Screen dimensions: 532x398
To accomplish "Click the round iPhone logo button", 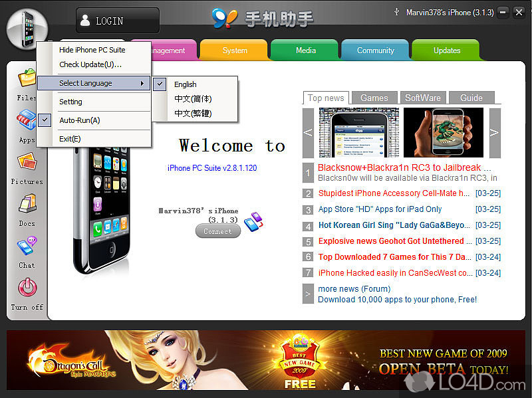I will 27,29.
